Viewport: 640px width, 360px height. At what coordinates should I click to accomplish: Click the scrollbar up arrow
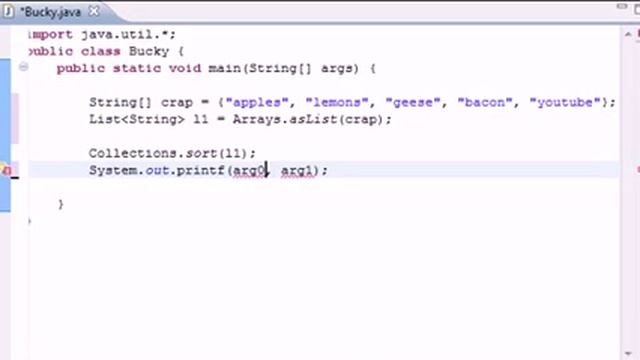(628, 35)
